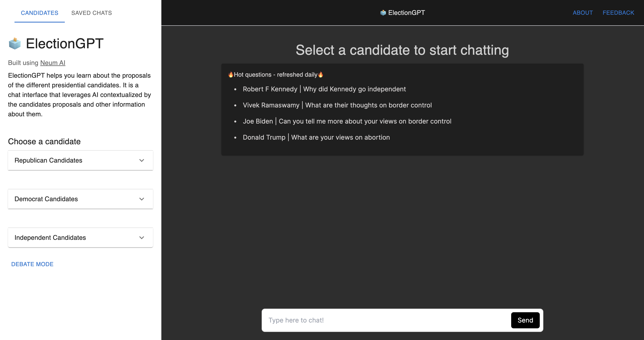The width and height of the screenshot is (644, 340).
Task: Open the About page
Action: [x=583, y=13]
